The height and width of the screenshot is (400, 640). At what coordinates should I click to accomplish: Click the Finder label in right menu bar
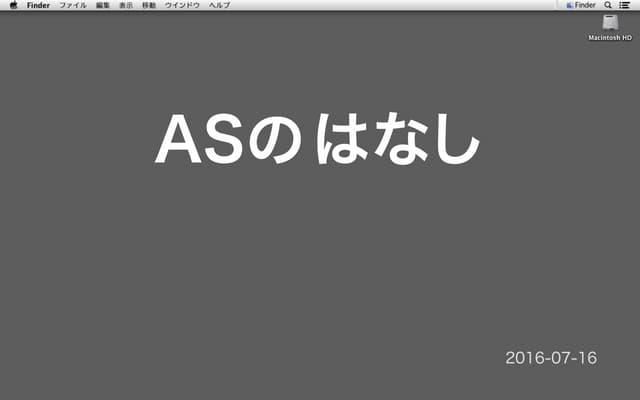pos(585,5)
